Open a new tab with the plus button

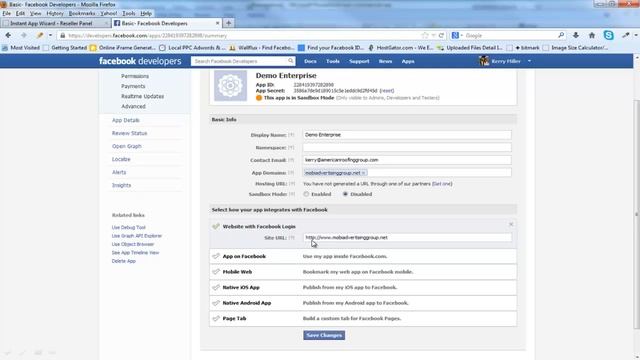click(229, 23)
